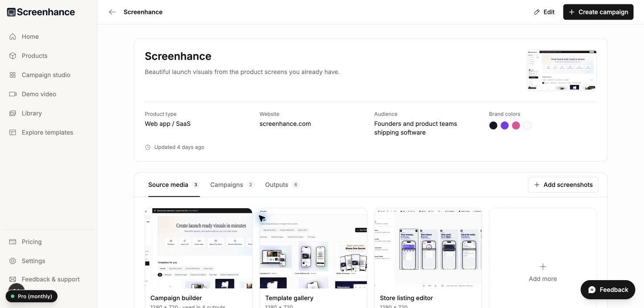Click the Template gallery title text
The height and width of the screenshot is (308, 644).
click(289, 298)
